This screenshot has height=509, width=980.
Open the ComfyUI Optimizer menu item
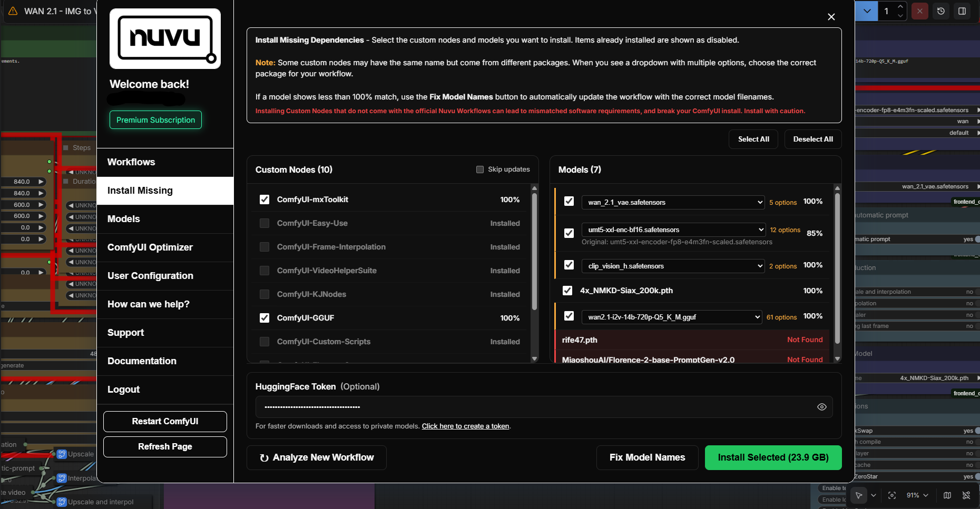coord(150,247)
